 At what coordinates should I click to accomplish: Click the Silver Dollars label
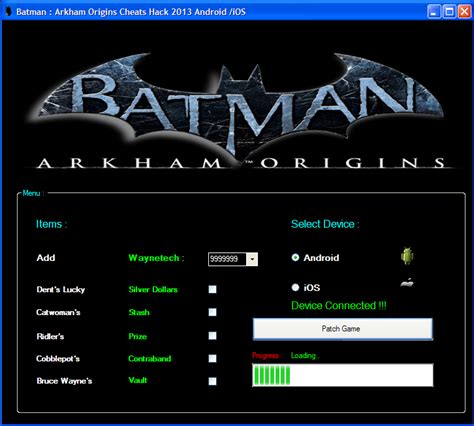click(153, 289)
